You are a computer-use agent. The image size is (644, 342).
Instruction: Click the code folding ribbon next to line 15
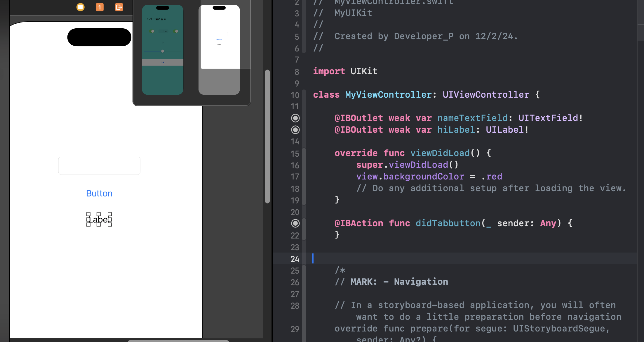[x=304, y=153]
